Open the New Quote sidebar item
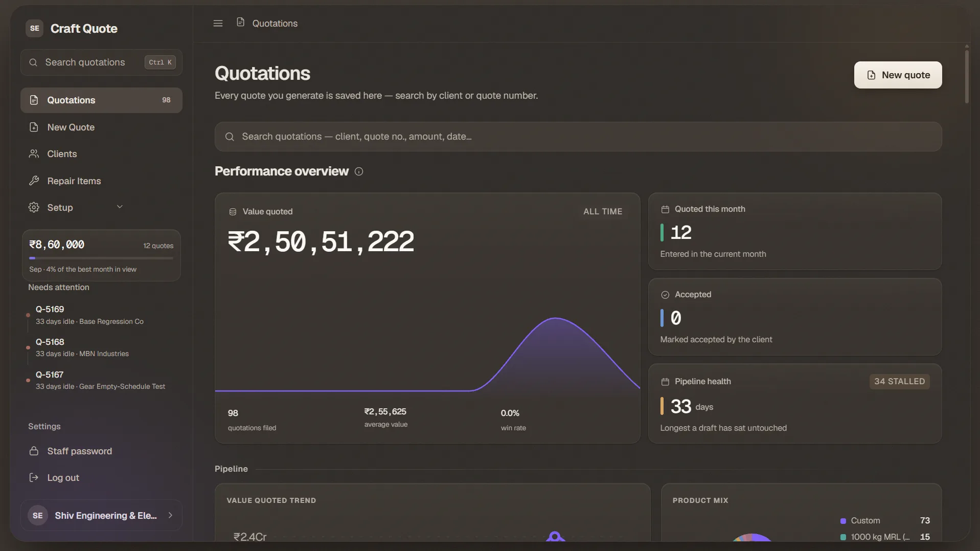 pyautogui.click(x=101, y=127)
